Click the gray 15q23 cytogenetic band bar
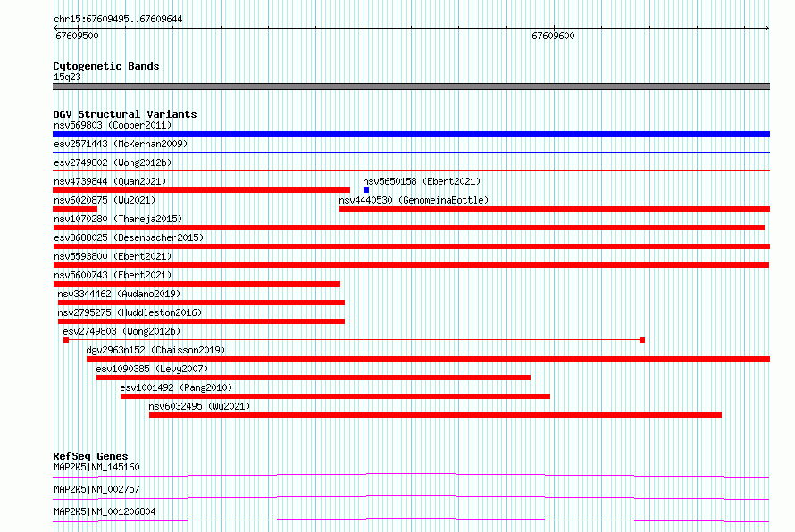This screenshot has height=532, width=795. pyautogui.click(x=411, y=87)
